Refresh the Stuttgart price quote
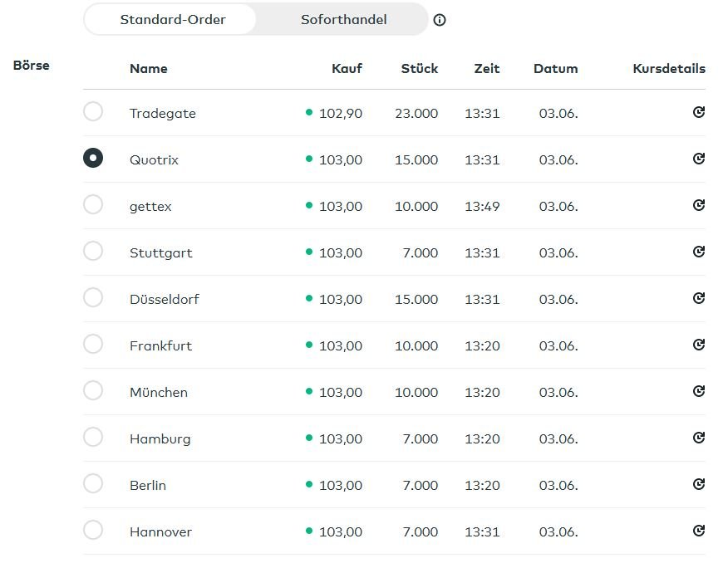Viewport: 728px width, 568px height. 698,252
